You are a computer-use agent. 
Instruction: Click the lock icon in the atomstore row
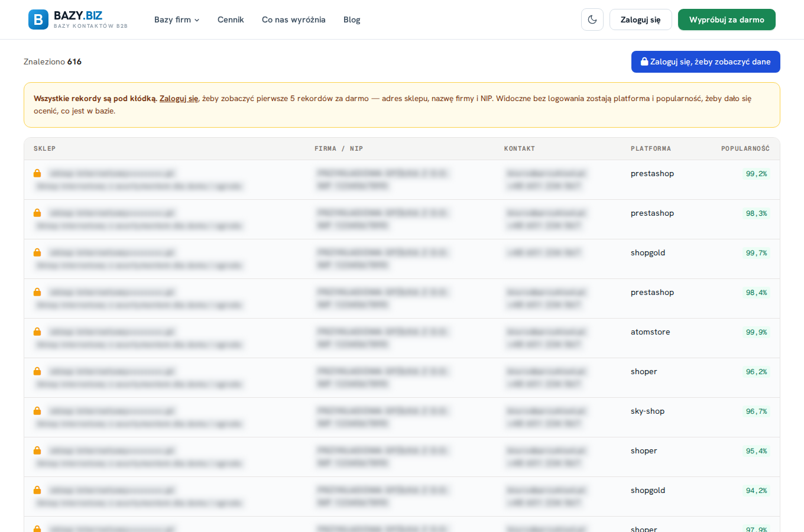pos(37,332)
